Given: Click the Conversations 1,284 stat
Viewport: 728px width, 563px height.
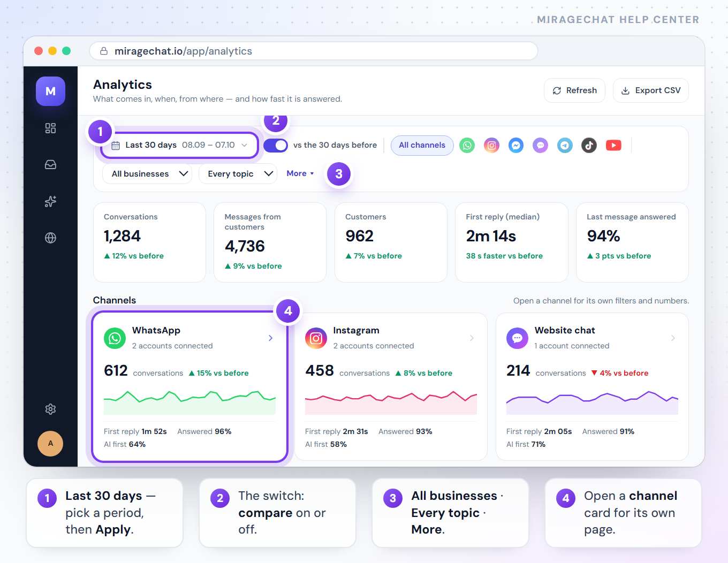Looking at the screenshot, I should (x=149, y=242).
